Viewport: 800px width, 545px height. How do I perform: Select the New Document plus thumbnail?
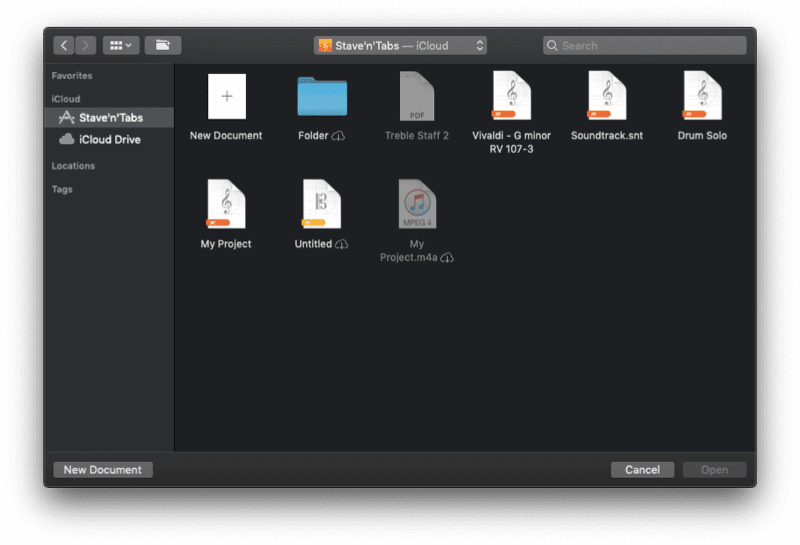227,96
